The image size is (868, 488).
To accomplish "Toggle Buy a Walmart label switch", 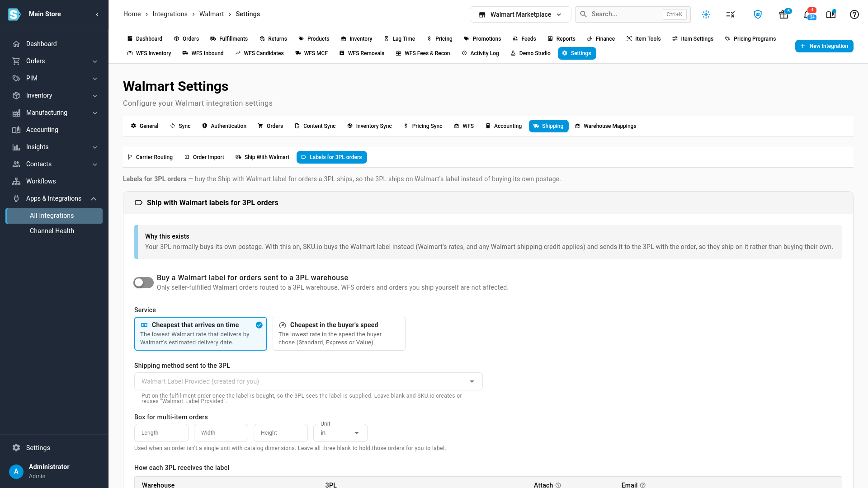I will pyautogui.click(x=143, y=282).
